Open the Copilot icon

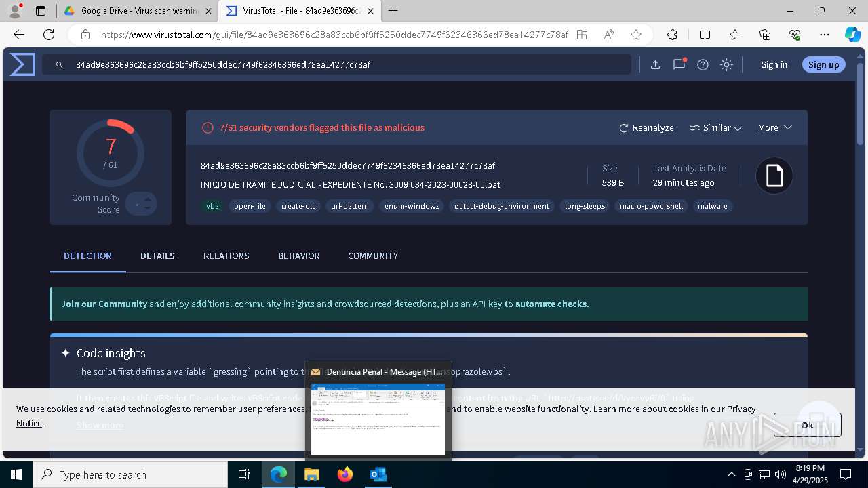click(852, 35)
